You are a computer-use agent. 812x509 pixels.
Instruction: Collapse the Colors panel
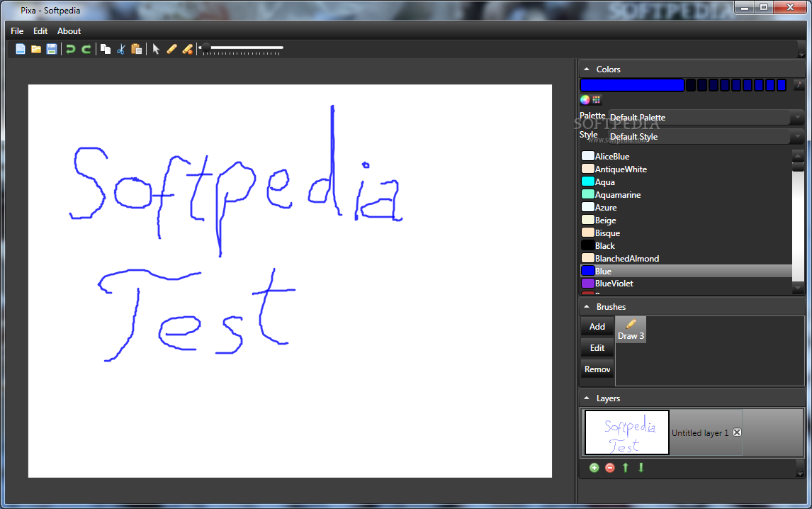pos(587,69)
